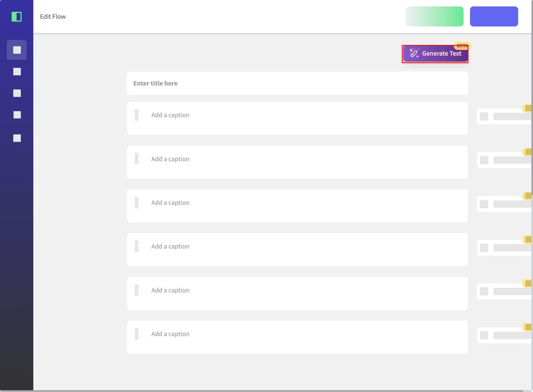Select the side card next to second caption
Viewport: 533px width, 392px height.
click(504, 160)
